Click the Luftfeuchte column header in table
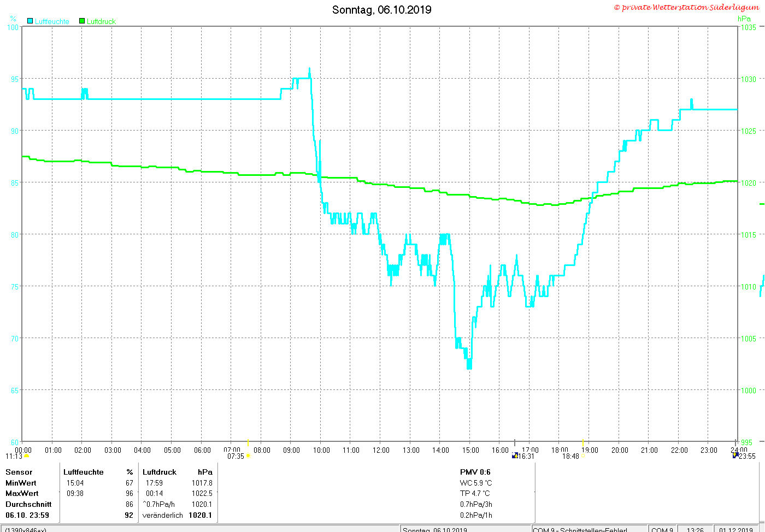765x532 pixels. [84, 472]
